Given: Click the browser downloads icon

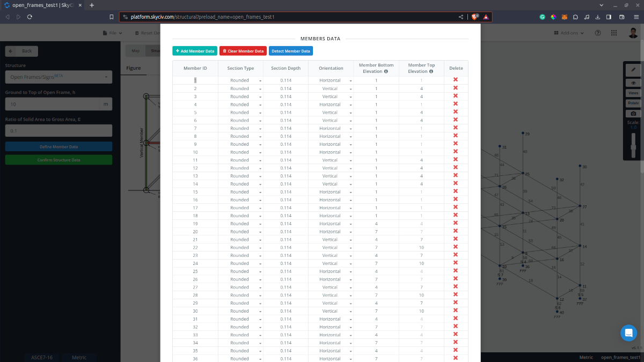Looking at the screenshot, I should point(597,17).
